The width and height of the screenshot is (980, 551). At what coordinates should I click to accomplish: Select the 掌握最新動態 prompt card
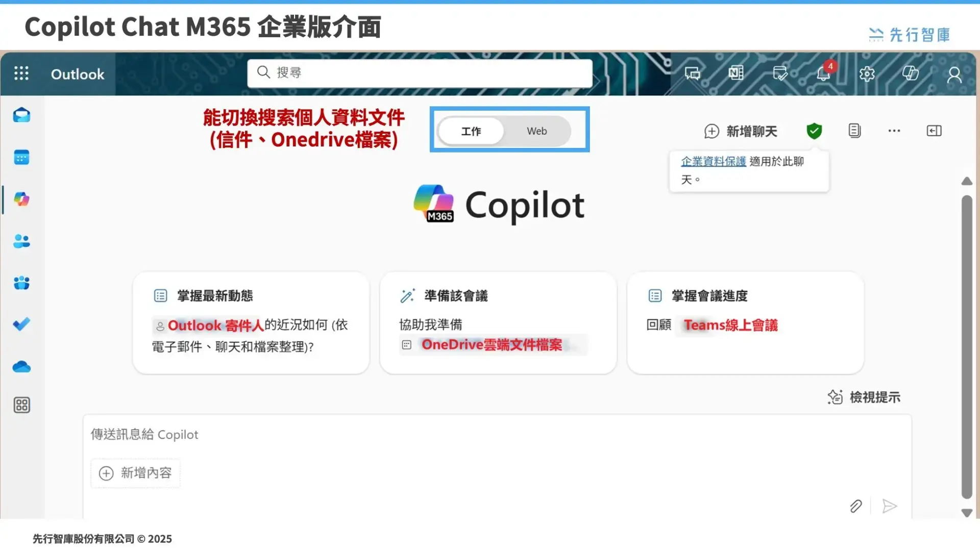(251, 322)
